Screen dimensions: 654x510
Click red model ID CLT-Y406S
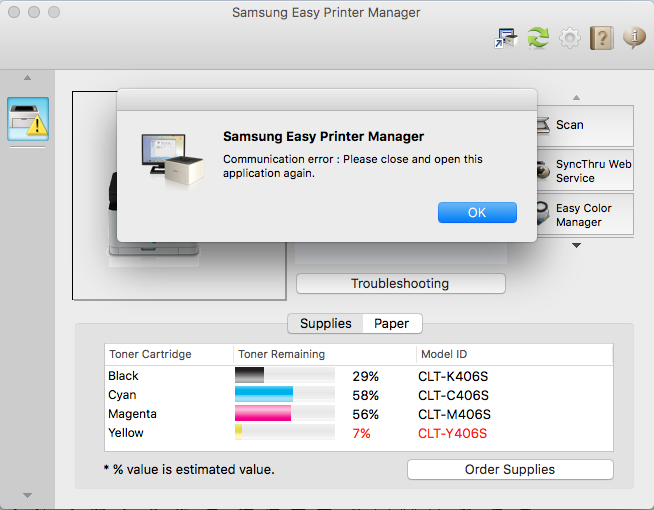pyautogui.click(x=453, y=434)
